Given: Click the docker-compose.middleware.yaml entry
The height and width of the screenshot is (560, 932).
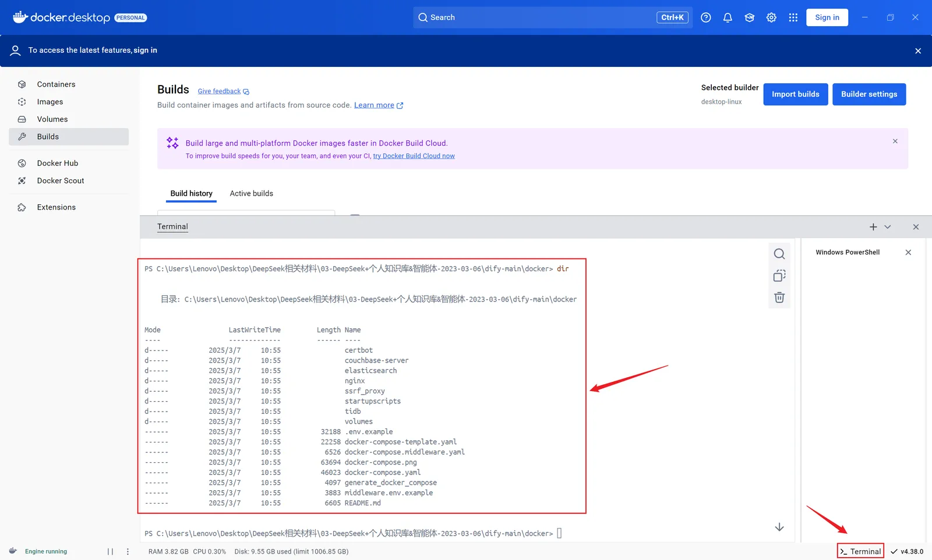Looking at the screenshot, I should pos(404,452).
